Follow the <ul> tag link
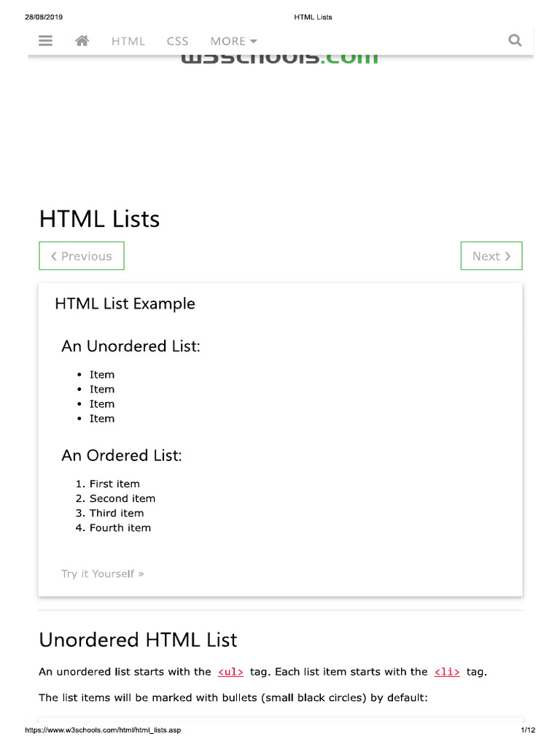The width and height of the screenshot is (560, 747). point(230,672)
